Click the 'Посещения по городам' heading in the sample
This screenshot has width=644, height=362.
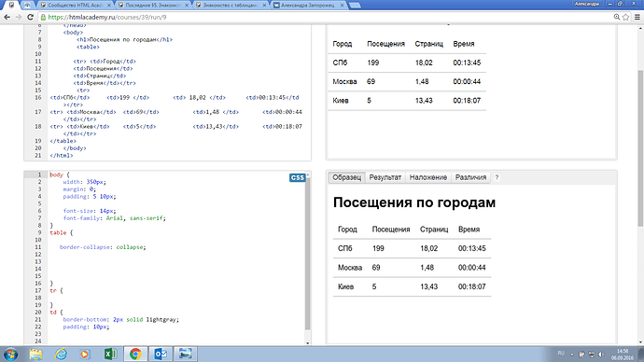click(414, 202)
